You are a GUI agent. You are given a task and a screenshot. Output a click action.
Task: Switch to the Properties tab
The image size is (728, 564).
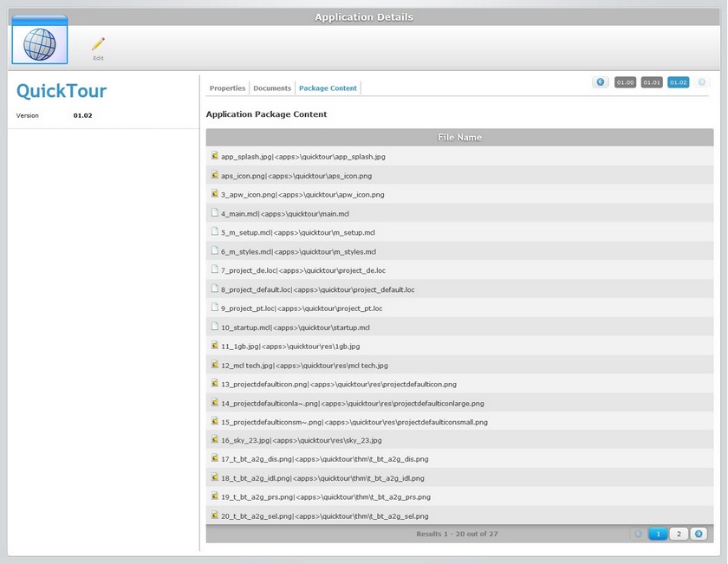tap(227, 88)
